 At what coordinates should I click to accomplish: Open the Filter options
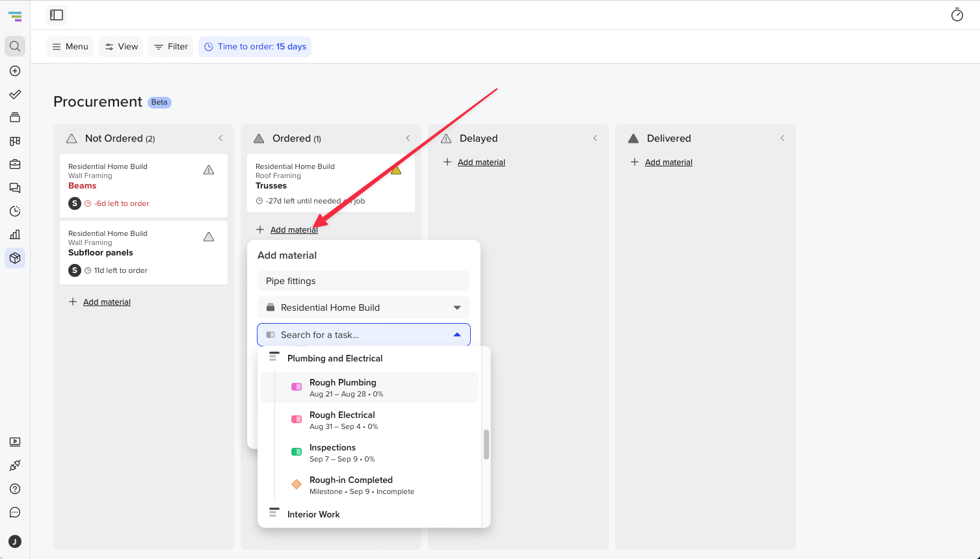pos(171,47)
